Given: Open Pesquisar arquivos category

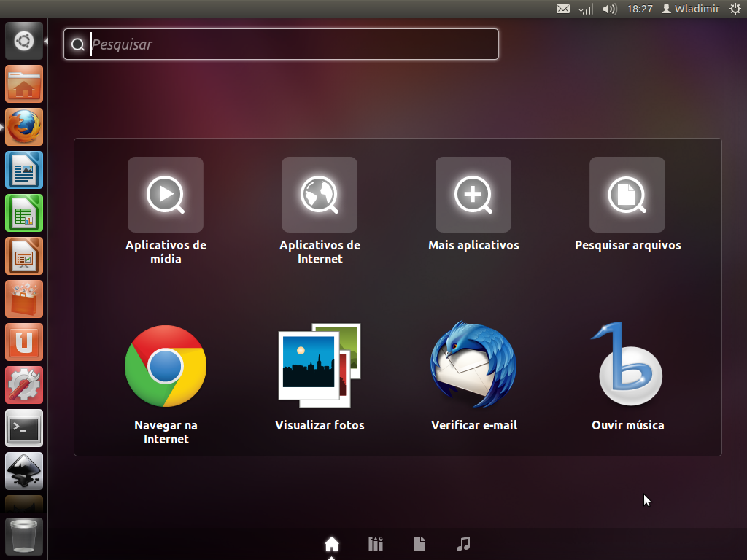Looking at the screenshot, I should 627,205.
